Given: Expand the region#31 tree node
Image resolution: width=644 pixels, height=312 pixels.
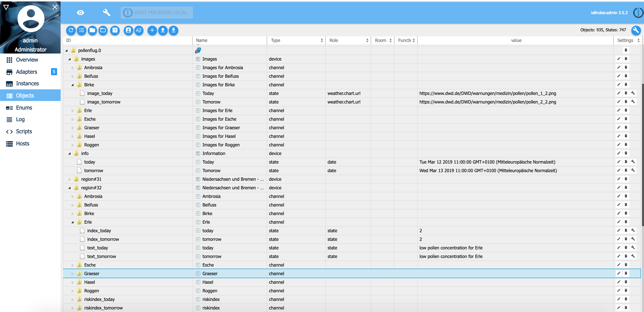Looking at the screenshot, I should pos(70,179).
